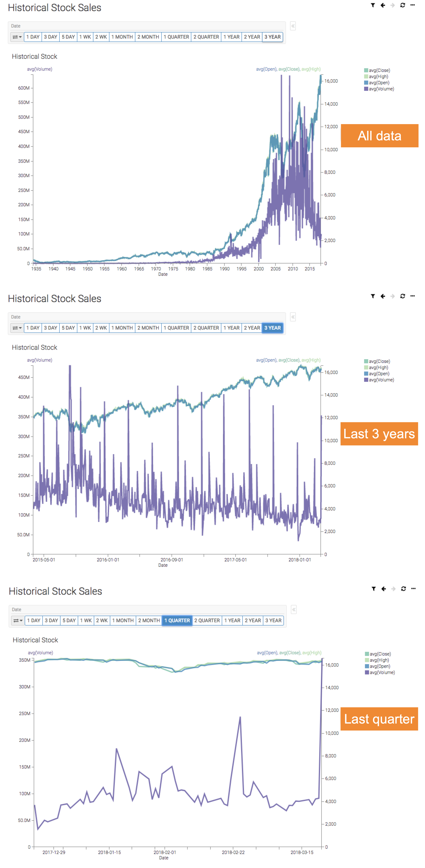425x868 pixels.
Task: Select 1 QUARTER in top Date filter
Action: point(176,37)
